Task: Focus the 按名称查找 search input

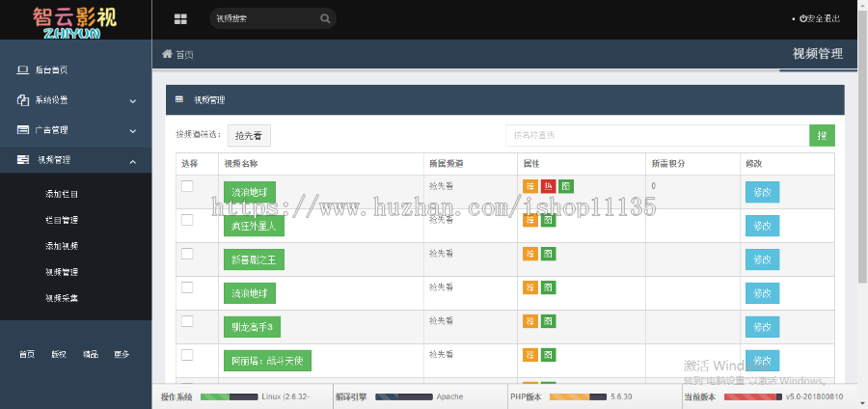Action: coord(657,135)
